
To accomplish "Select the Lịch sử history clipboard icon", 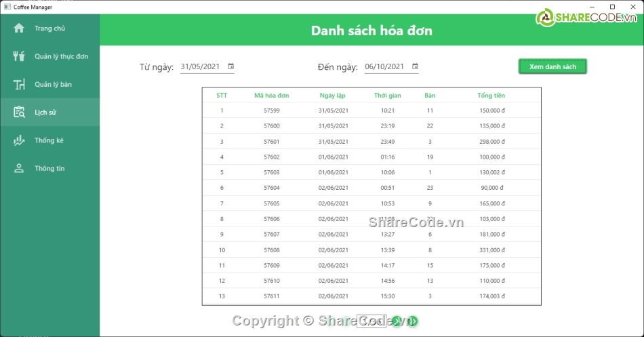I will tap(19, 112).
